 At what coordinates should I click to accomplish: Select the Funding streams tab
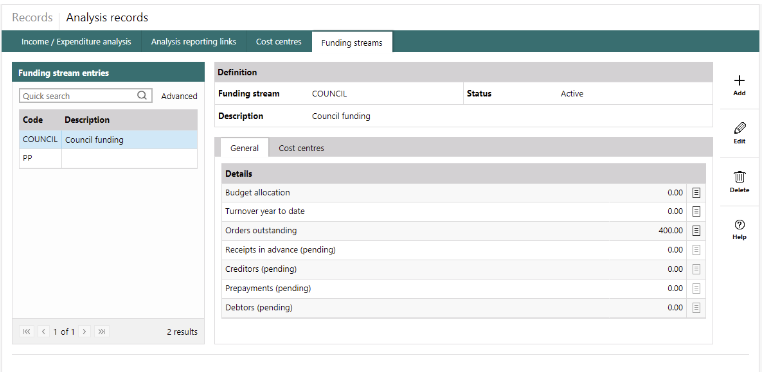click(352, 42)
